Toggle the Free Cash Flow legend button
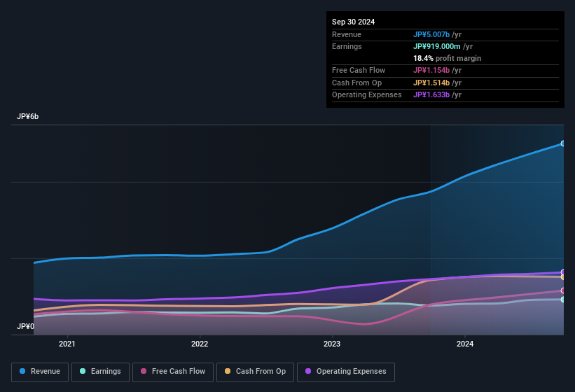The width and height of the screenshot is (575, 392). [x=173, y=372]
